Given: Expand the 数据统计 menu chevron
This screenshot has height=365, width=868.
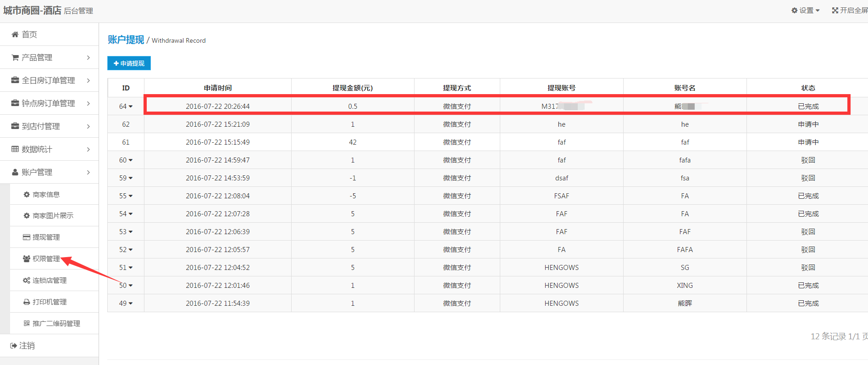Looking at the screenshot, I should coord(88,149).
